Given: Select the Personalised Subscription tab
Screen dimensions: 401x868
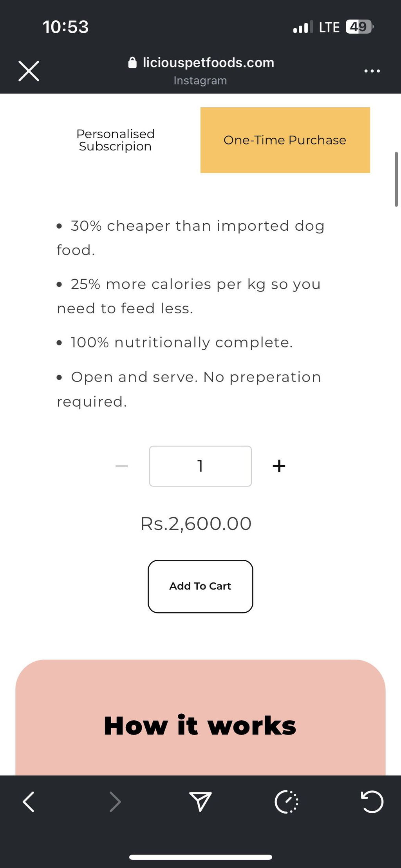Looking at the screenshot, I should coord(115,140).
